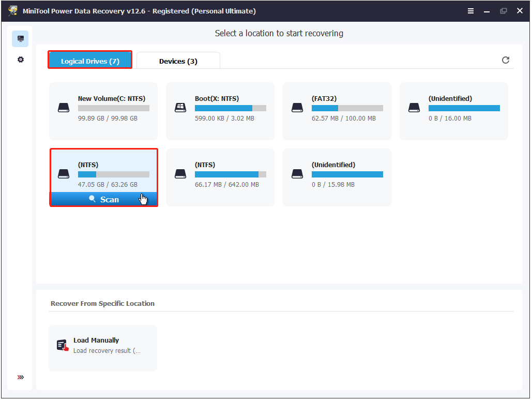
Task: Expand the collapsed sidebar with the arrows
Action: coord(20,377)
